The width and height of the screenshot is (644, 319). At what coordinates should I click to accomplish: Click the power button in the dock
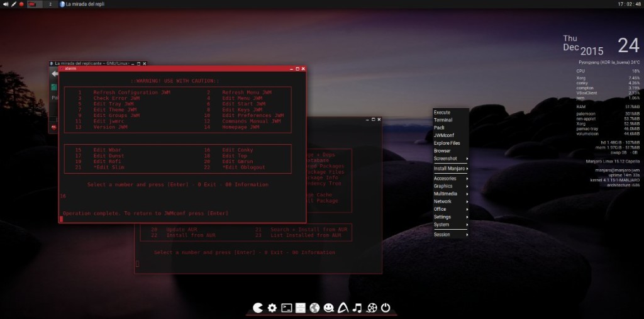[x=386, y=308]
